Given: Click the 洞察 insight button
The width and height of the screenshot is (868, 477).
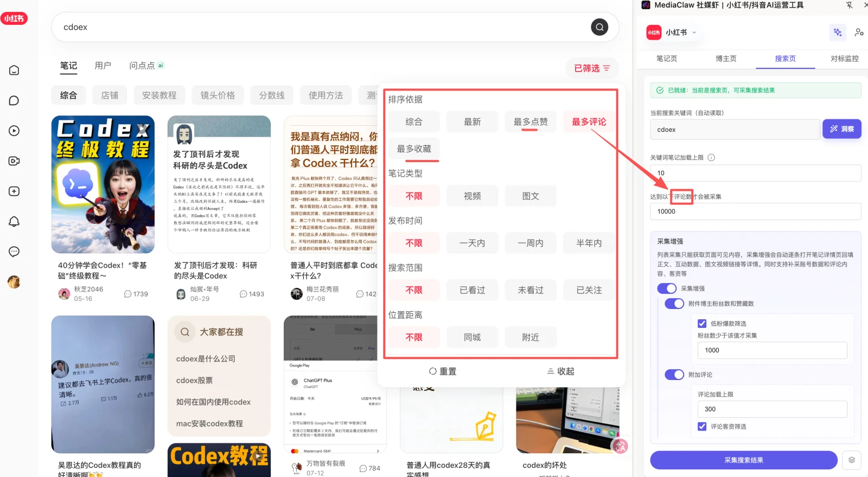Looking at the screenshot, I should pos(842,129).
